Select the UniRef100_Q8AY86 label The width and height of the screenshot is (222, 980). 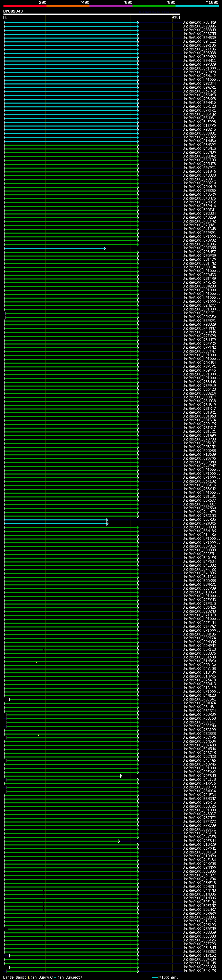pos(199,634)
